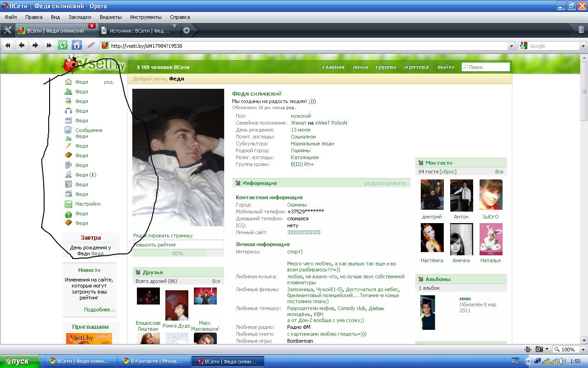Viewport: 588px width, 368px height.
Task: Click Opera's fast forward button
Action: pyautogui.click(x=49, y=45)
